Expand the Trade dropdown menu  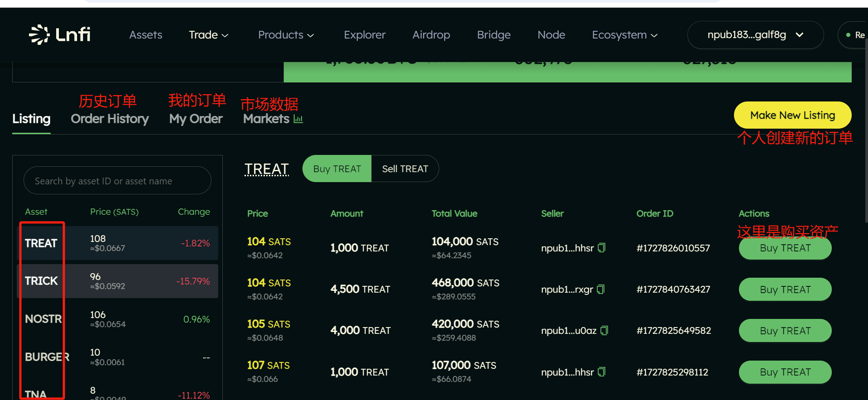point(208,35)
